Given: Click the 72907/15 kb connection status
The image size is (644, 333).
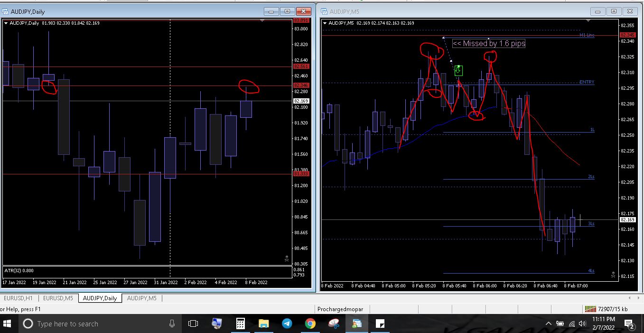Looking at the screenshot, I should (x=613, y=309).
